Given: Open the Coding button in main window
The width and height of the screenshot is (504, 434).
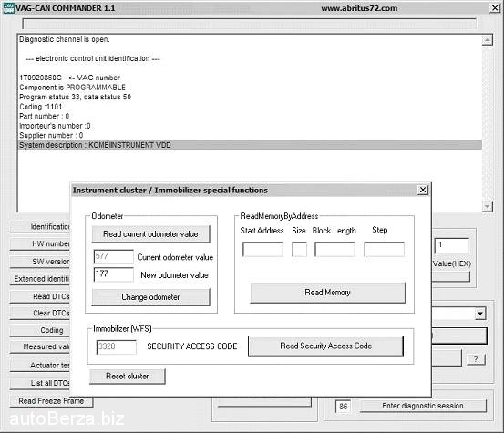Looking at the screenshot, I should tap(40, 330).
